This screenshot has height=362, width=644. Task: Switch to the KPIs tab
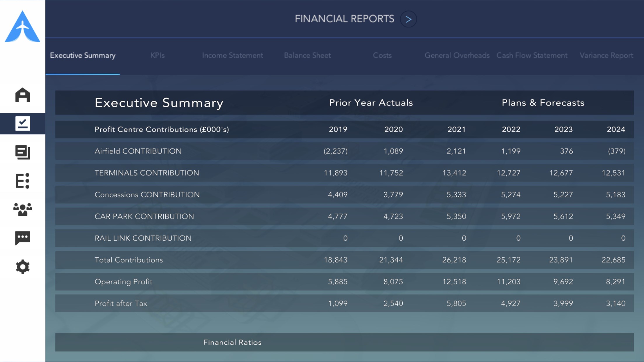point(157,55)
